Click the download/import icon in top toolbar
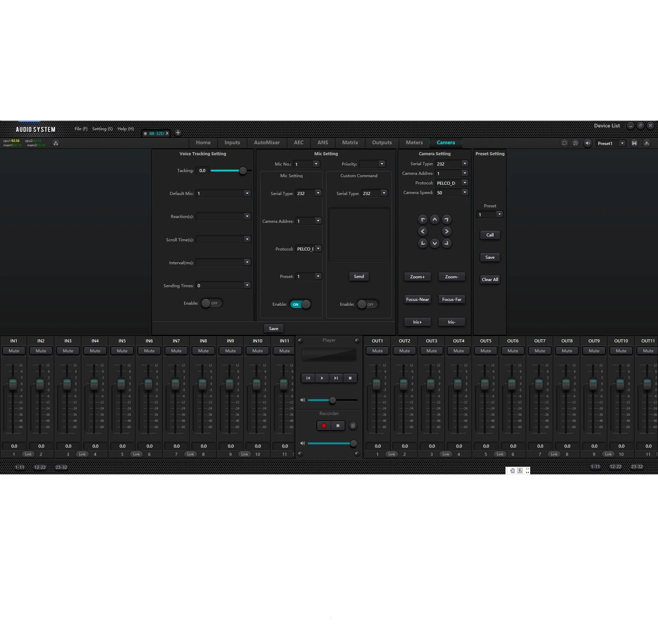Image resolution: width=658 pixels, height=644 pixels. tap(646, 143)
